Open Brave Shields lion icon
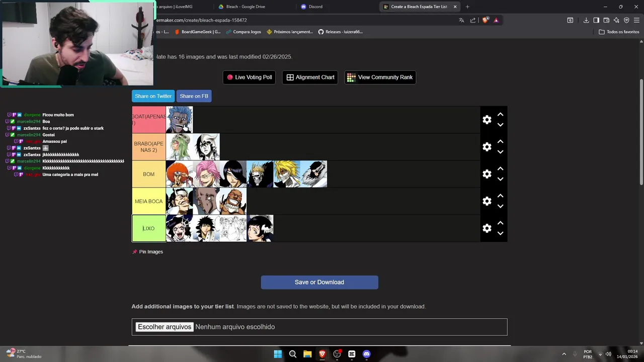 pyautogui.click(x=485, y=20)
